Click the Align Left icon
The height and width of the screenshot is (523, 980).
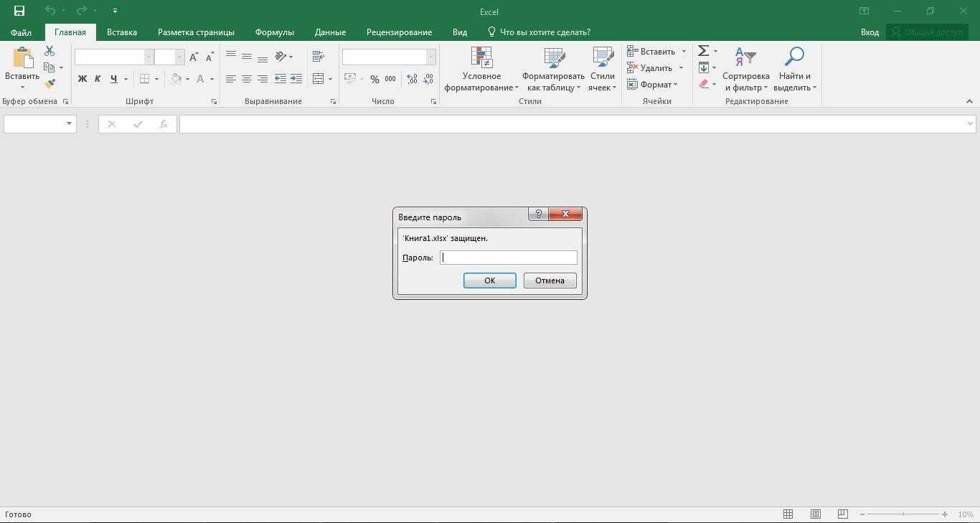click(x=231, y=79)
